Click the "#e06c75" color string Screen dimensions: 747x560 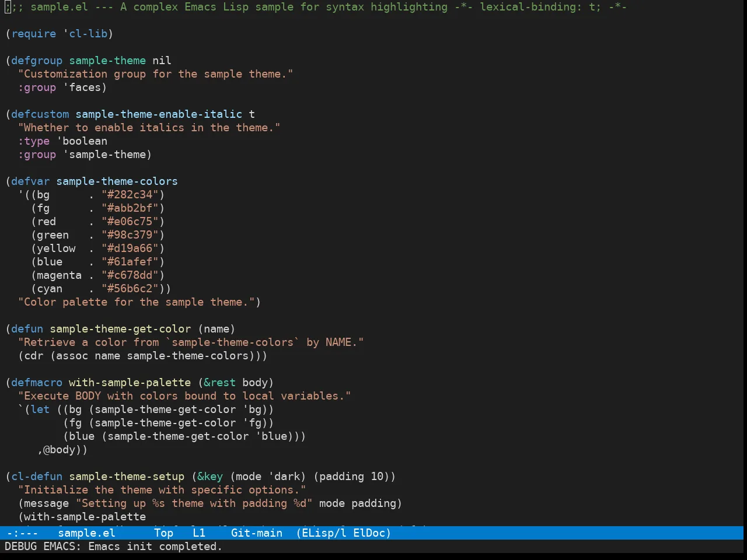click(x=130, y=222)
